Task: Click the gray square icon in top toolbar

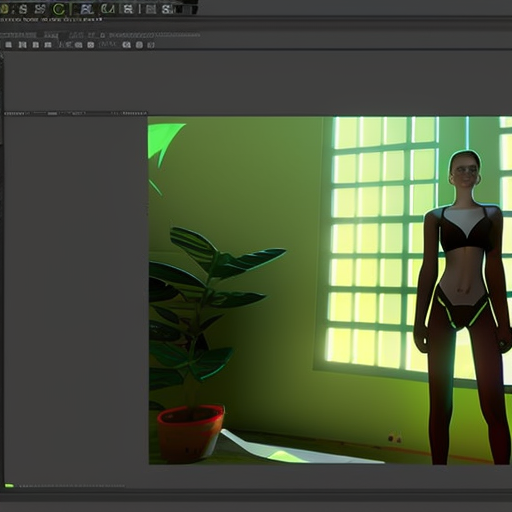Action: tap(151, 9)
